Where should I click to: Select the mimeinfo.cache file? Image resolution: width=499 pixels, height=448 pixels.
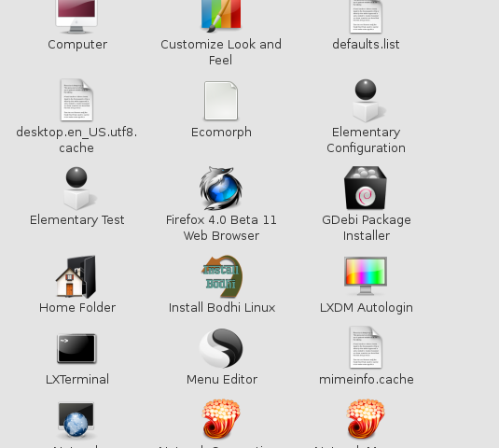pos(366,347)
